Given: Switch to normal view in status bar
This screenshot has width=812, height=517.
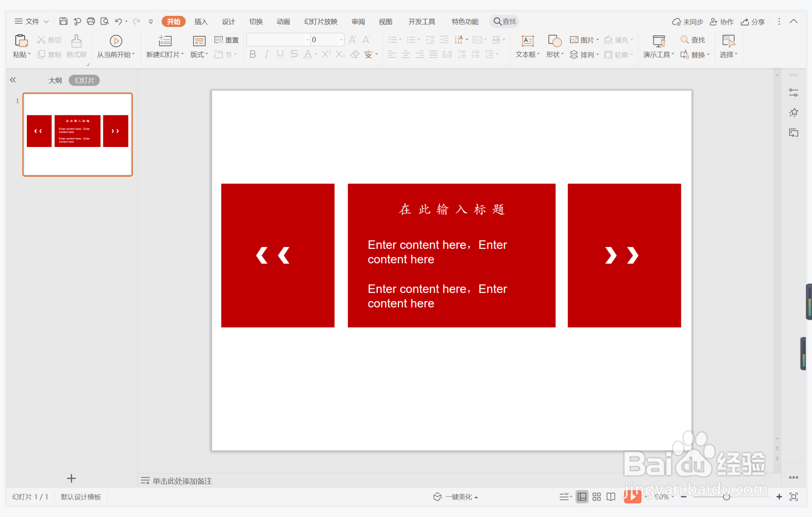Looking at the screenshot, I should point(582,497).
